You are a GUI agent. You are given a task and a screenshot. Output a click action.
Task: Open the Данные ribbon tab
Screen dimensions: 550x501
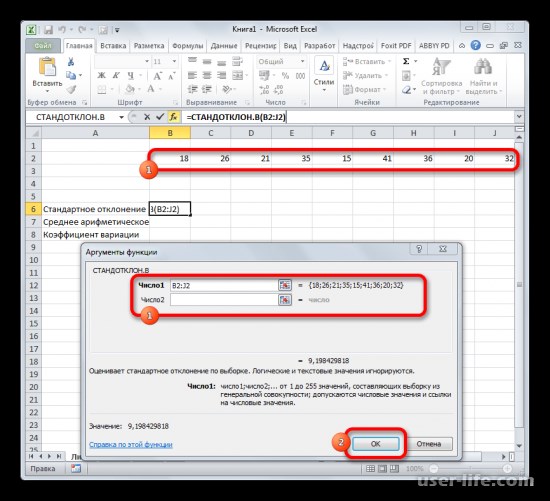pos(224,46)
